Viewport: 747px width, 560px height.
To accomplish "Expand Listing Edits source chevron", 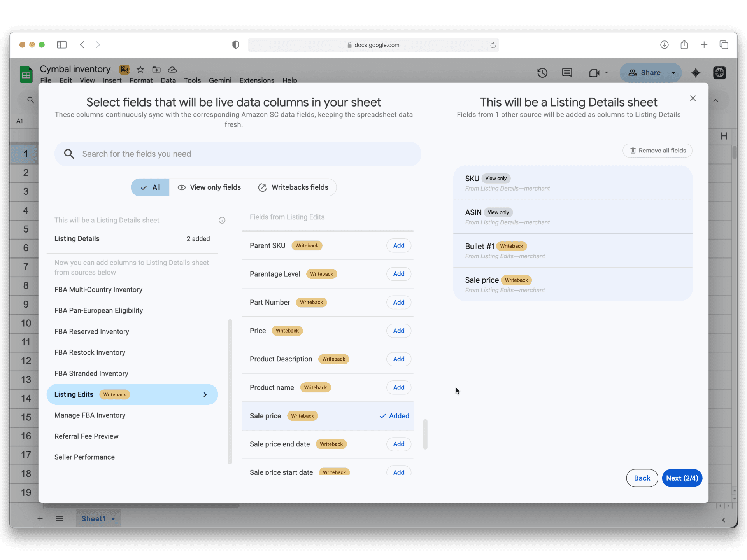I will tap(205, 395).
